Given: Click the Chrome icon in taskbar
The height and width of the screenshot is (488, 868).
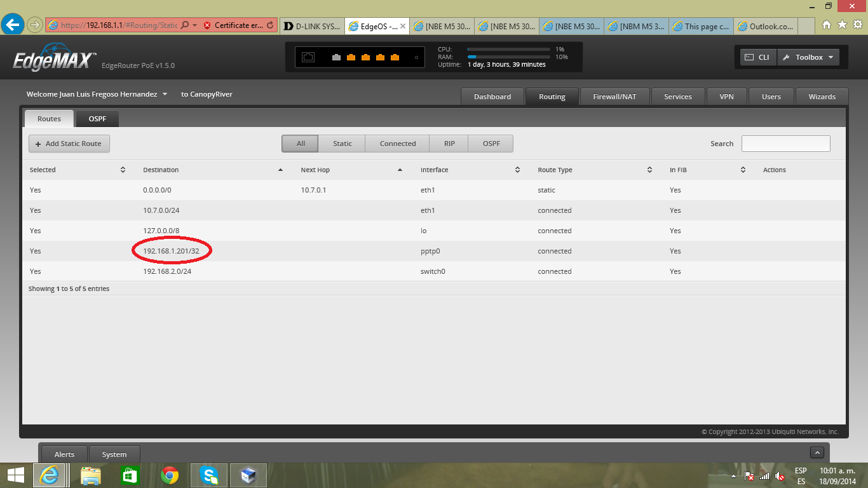Looking at the screenshot, I should coord(170,475).
